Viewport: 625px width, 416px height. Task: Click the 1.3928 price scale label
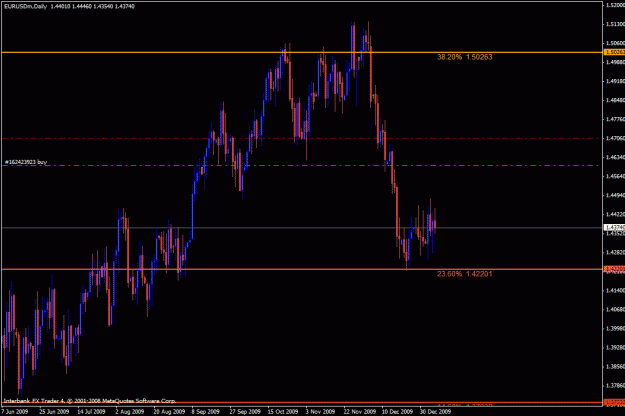pyautogui.click(x=615, y=347)
